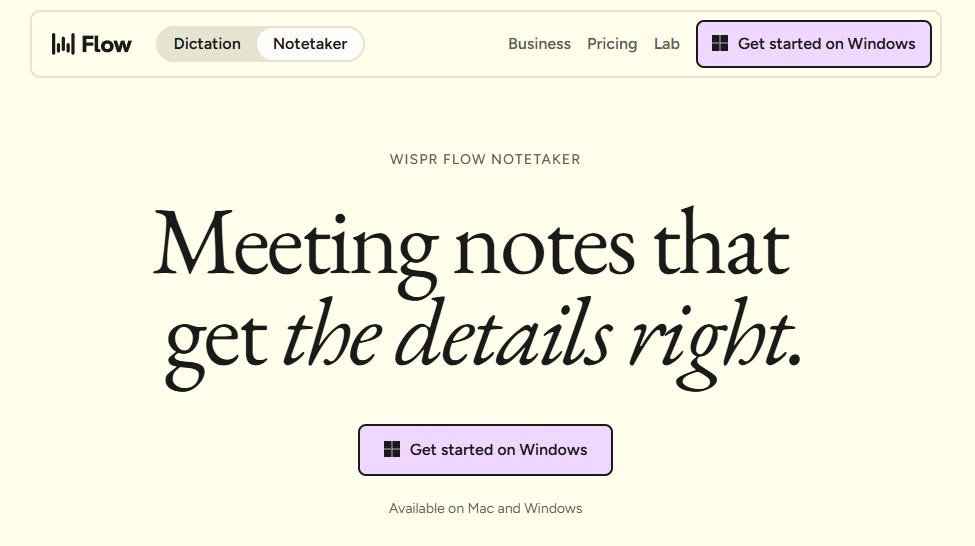Select the Notetaker tab
This screenshot has height=546, width=975.
point(310,44)
